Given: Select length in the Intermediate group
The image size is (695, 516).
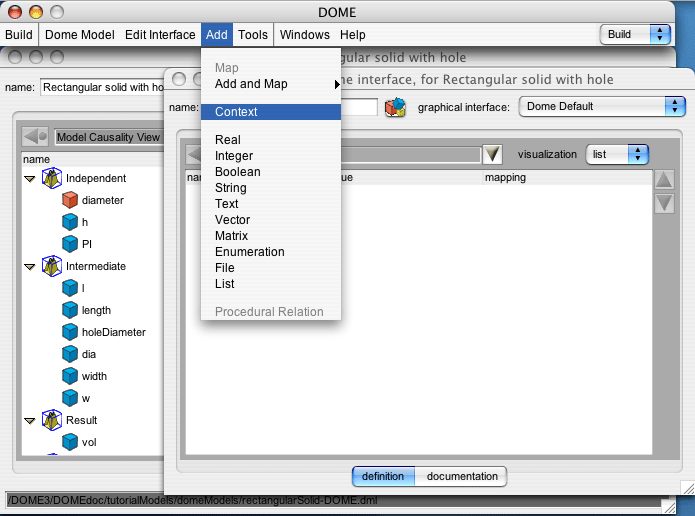Looking at the screenshot, I should 96,310.
